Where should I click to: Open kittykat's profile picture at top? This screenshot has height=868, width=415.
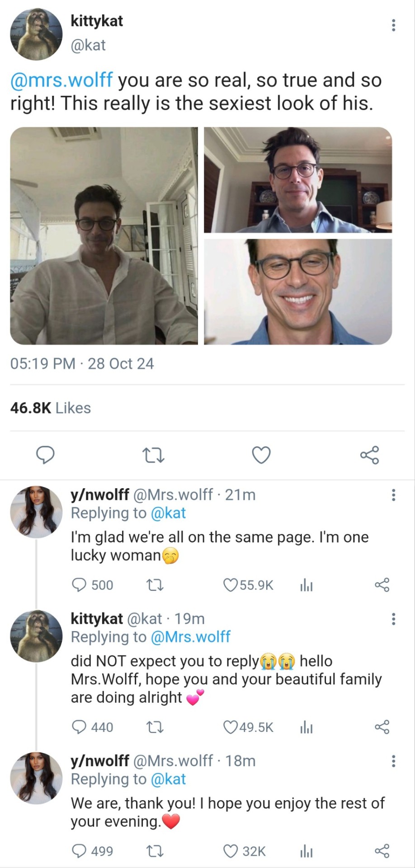[37, 34]
